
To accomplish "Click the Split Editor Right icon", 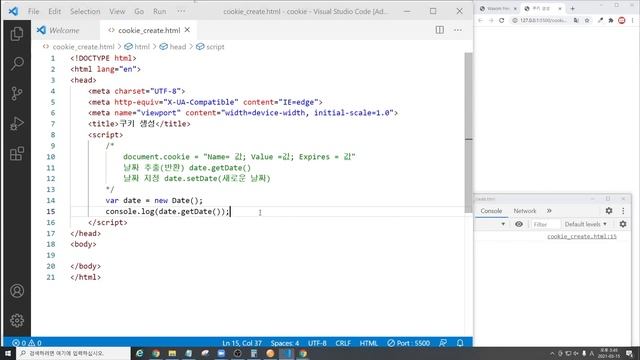I will click(x=440, y=30).
